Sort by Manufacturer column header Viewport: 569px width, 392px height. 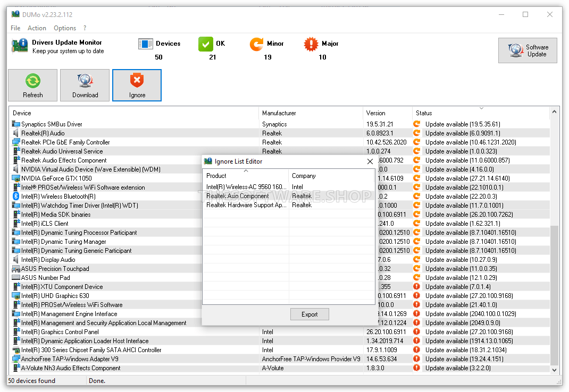(x=311, y=113)
